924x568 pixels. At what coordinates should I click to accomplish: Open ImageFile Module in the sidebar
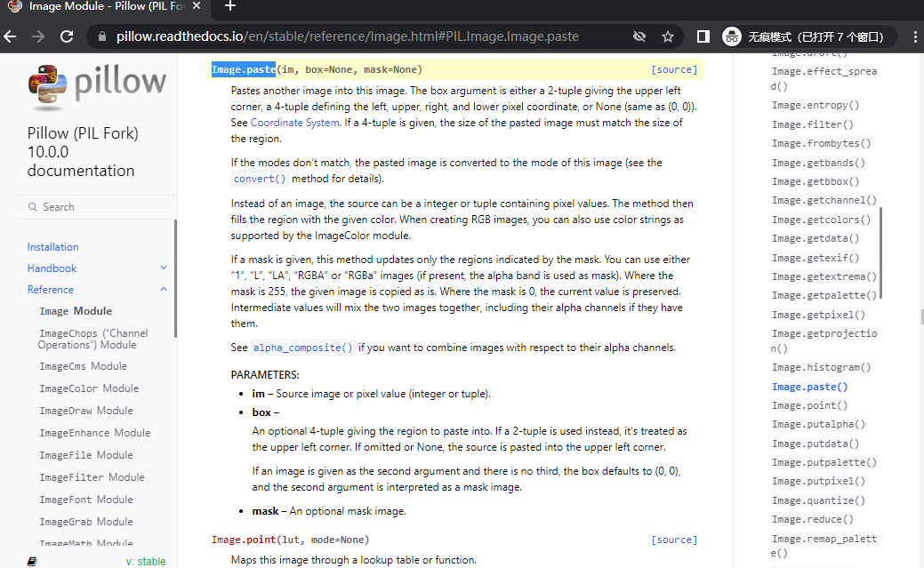coord(86,455)
